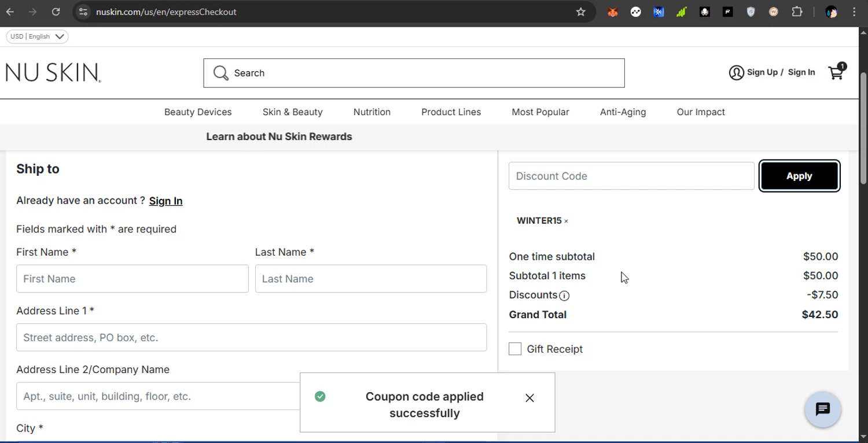Tick the Gift Receipt checkbox
This screenshot has height=443, width=868.
point(515,349)
